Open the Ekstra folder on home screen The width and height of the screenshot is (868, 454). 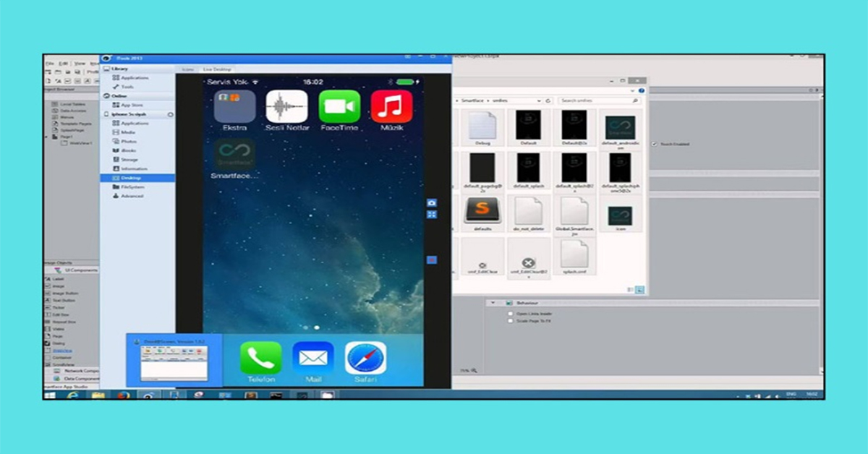[x=234, y=107]
